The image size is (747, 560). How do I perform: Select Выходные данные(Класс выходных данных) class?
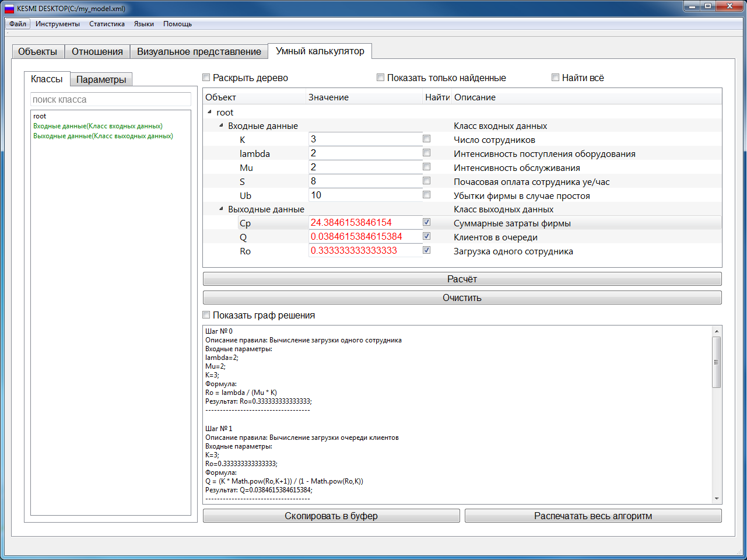click(103, 136)
